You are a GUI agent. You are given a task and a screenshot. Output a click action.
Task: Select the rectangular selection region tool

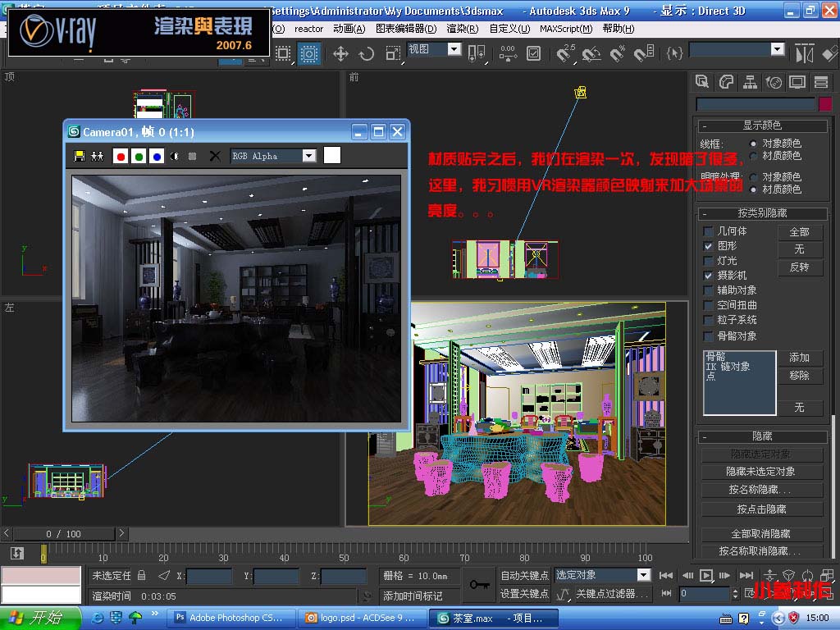[x=283, y=53]
